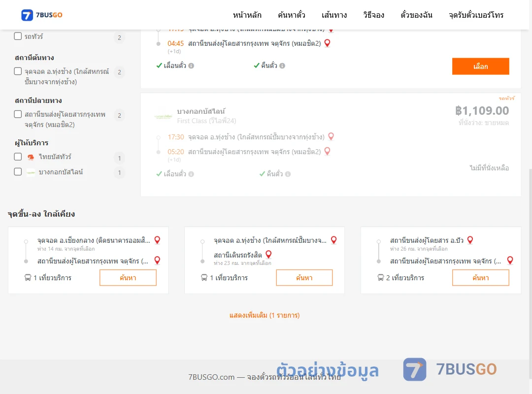This screenshot has width=532, height=394.
Task: Click the ฿1,109.00 price text
Action: pos(482,111)
